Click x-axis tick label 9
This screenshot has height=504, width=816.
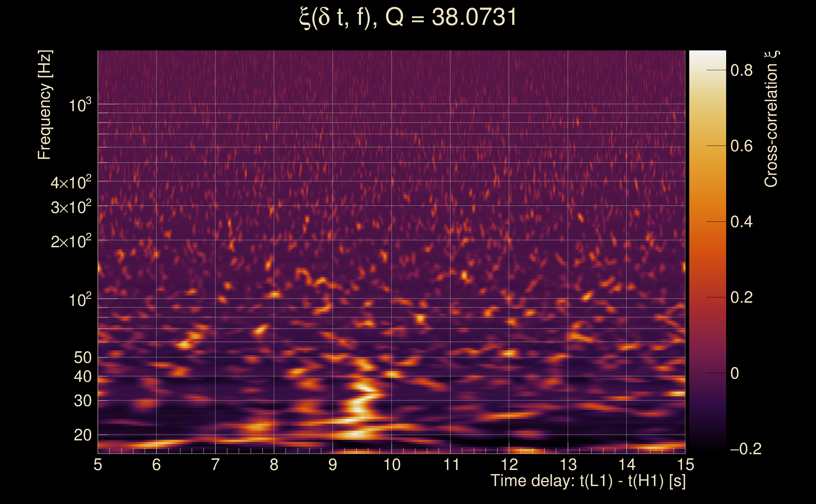(x=333, y=465)
